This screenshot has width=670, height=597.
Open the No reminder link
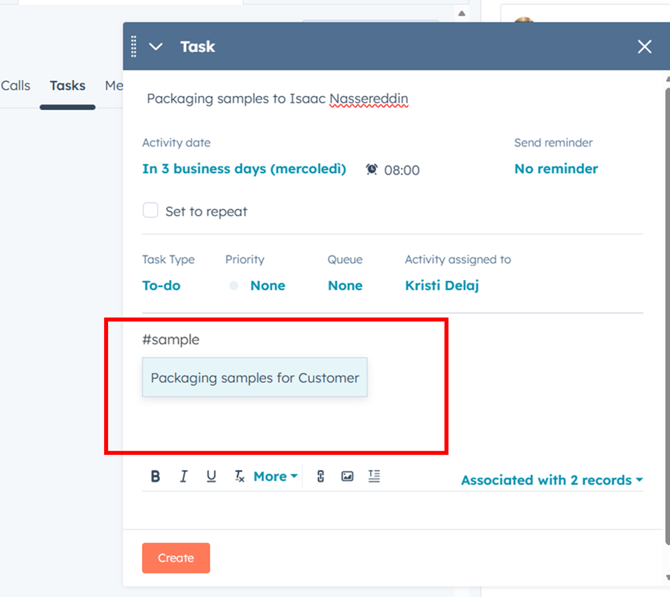tap(556, 169)
